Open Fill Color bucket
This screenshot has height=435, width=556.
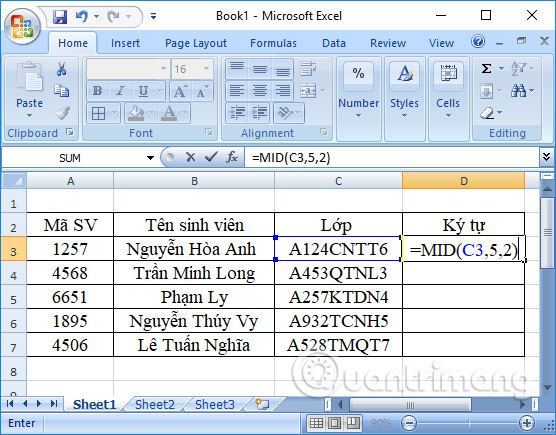point(137,113)
